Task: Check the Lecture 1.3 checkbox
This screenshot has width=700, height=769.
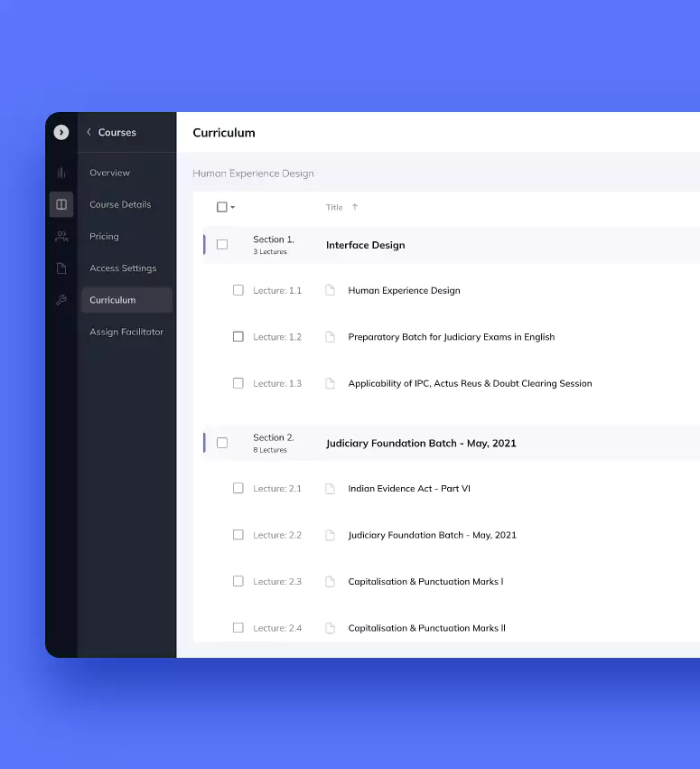Action: (x=238, y=383)
